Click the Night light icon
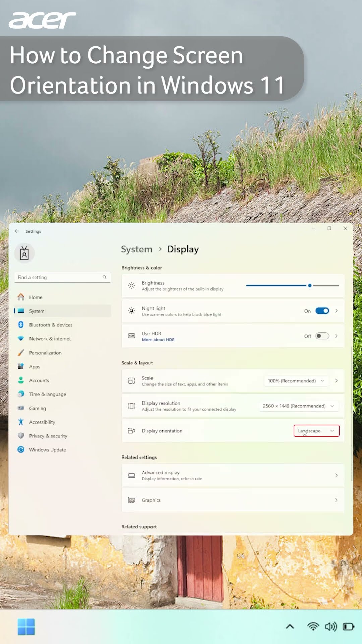This screenshot has height=644, width=362. tap(132, 311)
